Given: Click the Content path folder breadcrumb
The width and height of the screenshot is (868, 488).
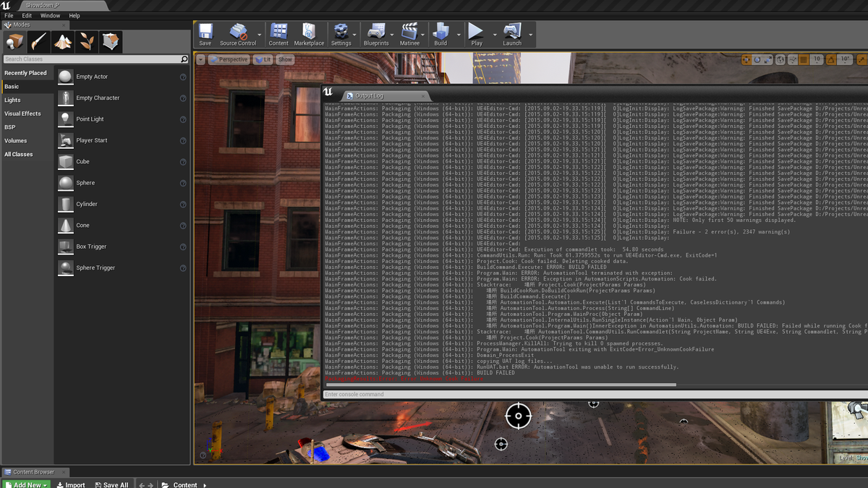Looking at the screenshot, I should [184, 484].
